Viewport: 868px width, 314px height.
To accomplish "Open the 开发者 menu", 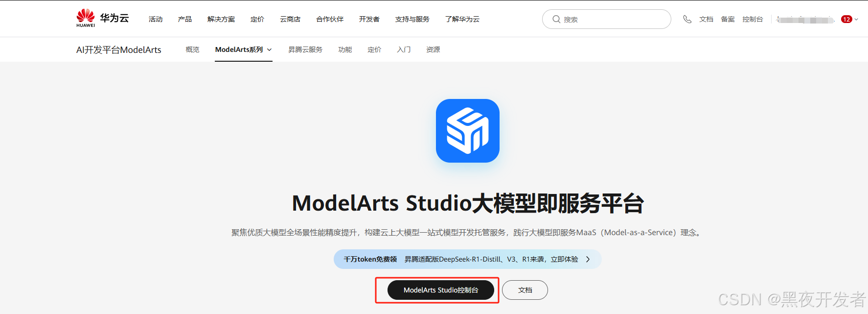I will coord(369,19).
